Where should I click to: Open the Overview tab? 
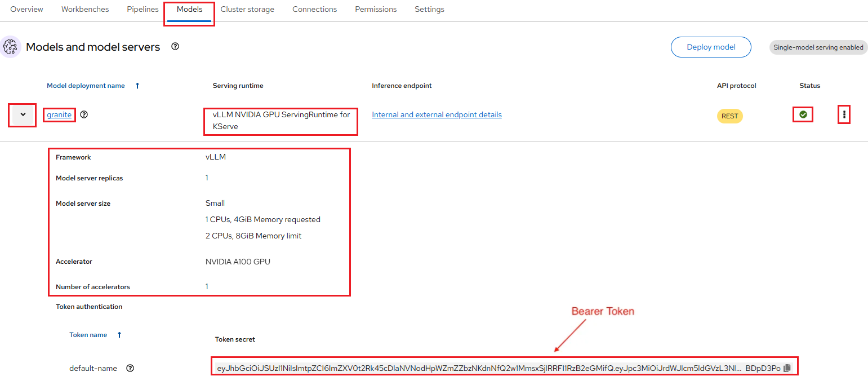27,10
